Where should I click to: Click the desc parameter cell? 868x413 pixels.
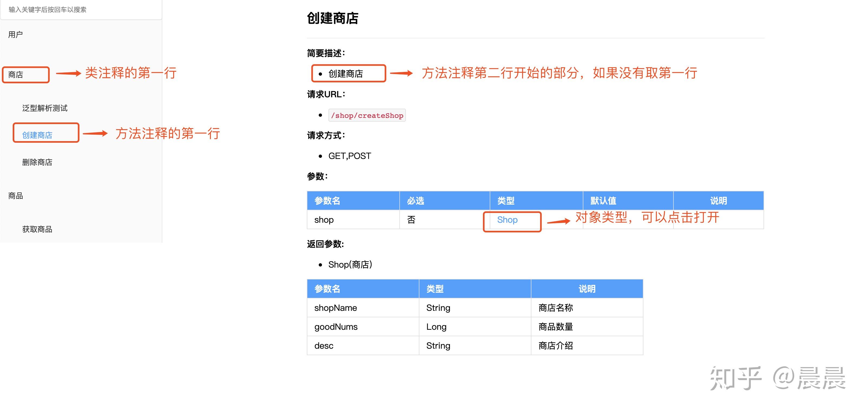pyautogui.click(x=324, y=346)
